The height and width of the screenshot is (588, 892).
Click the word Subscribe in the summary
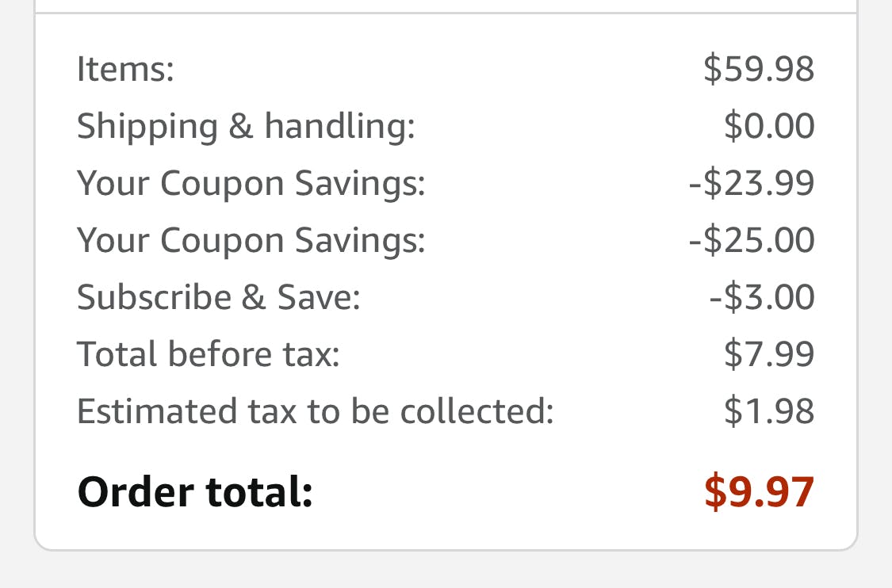(155, 298)
